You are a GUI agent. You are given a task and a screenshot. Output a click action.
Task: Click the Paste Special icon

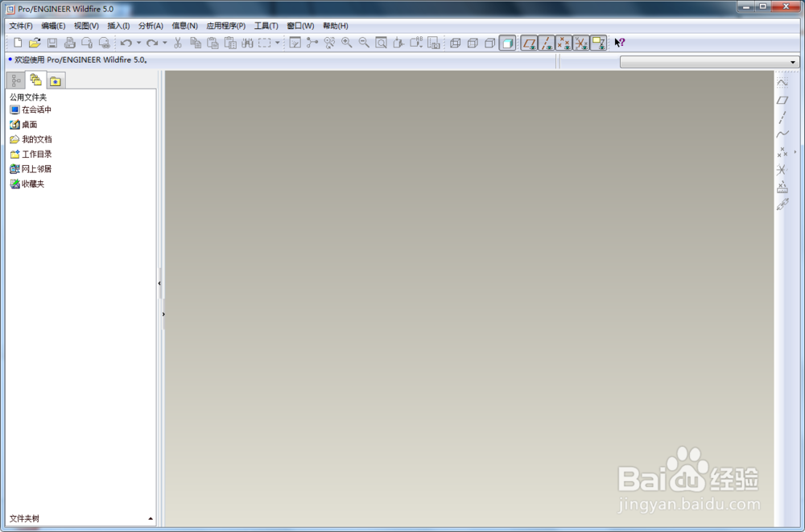point(230,43)
